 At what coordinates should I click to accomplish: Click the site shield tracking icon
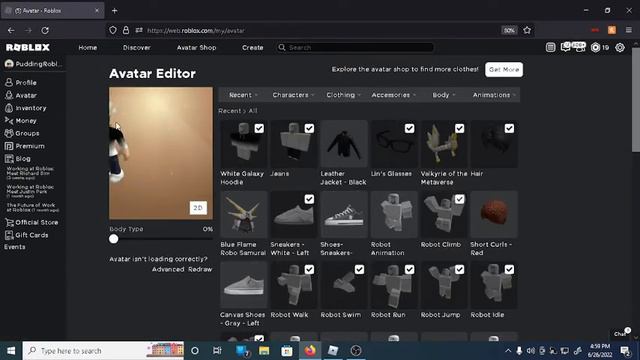pyautogui.click(x=113, y=30)
